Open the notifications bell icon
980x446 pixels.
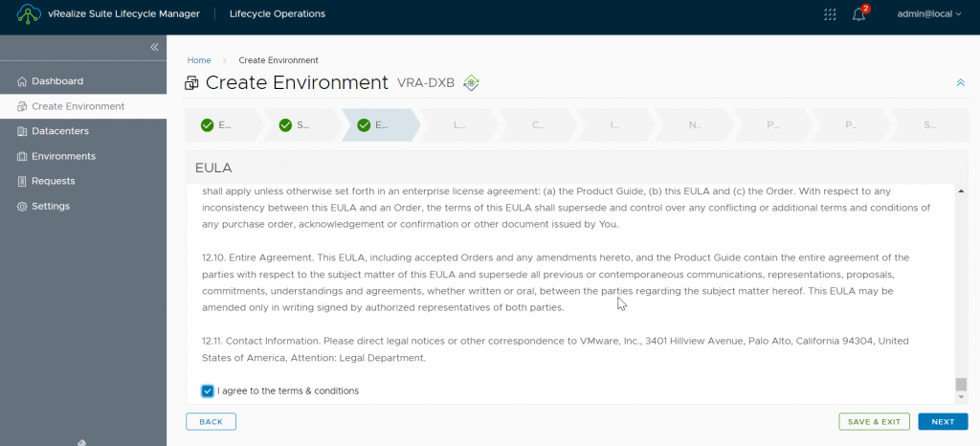tap(859, 14)
